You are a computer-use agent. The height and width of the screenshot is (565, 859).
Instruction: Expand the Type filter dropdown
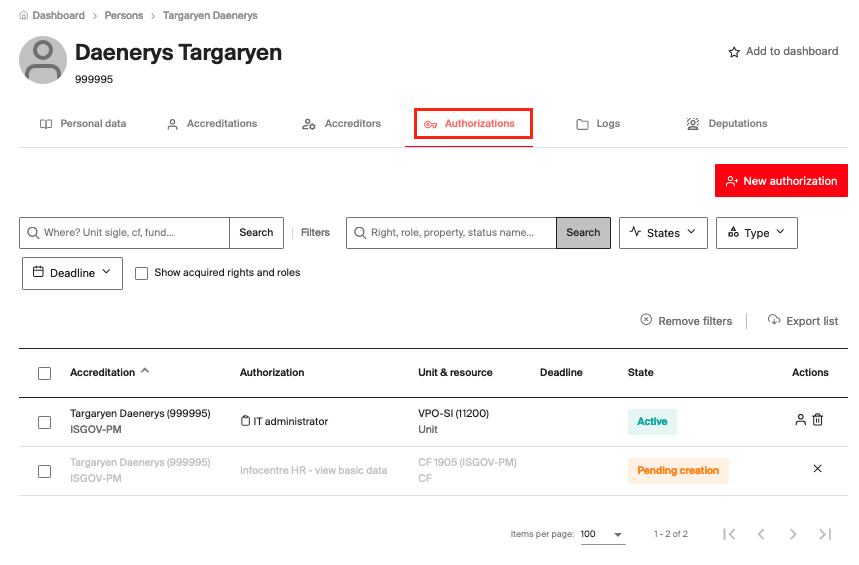(756, 233)
